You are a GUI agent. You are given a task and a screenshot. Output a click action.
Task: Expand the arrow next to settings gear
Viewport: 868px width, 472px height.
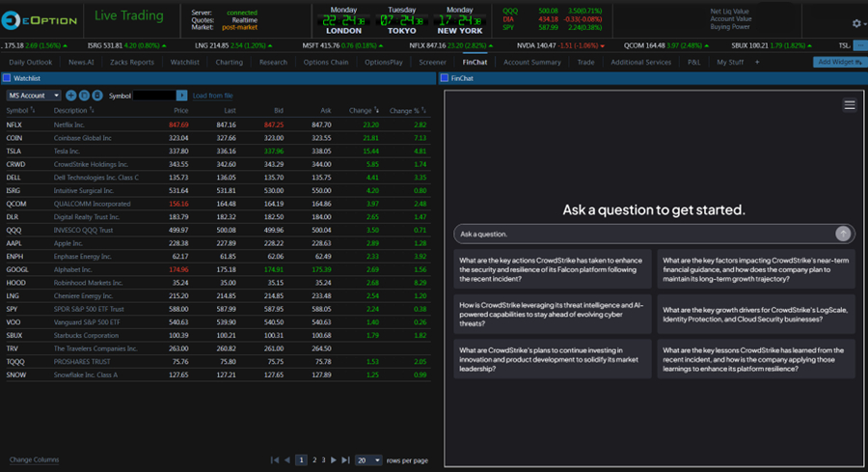click(865, 24)
